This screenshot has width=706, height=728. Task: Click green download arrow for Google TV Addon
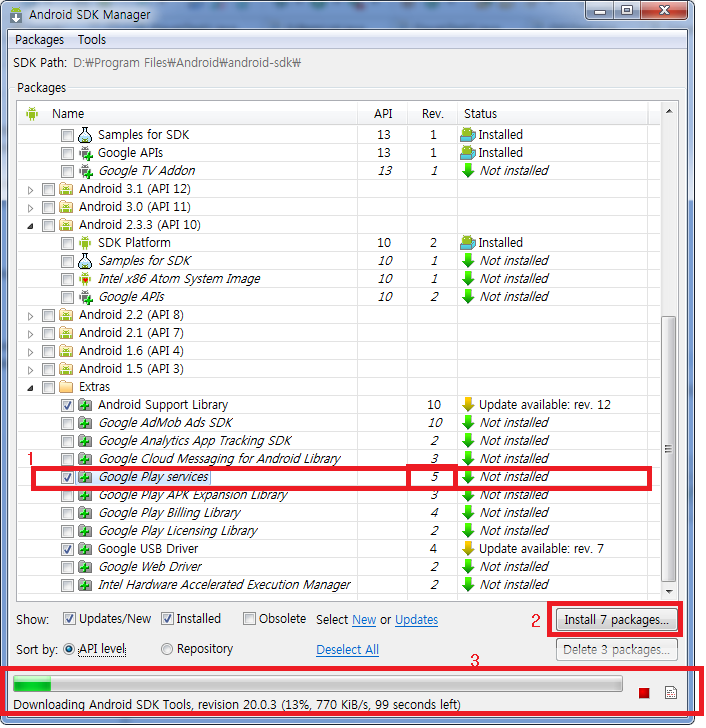pos(468,171)
